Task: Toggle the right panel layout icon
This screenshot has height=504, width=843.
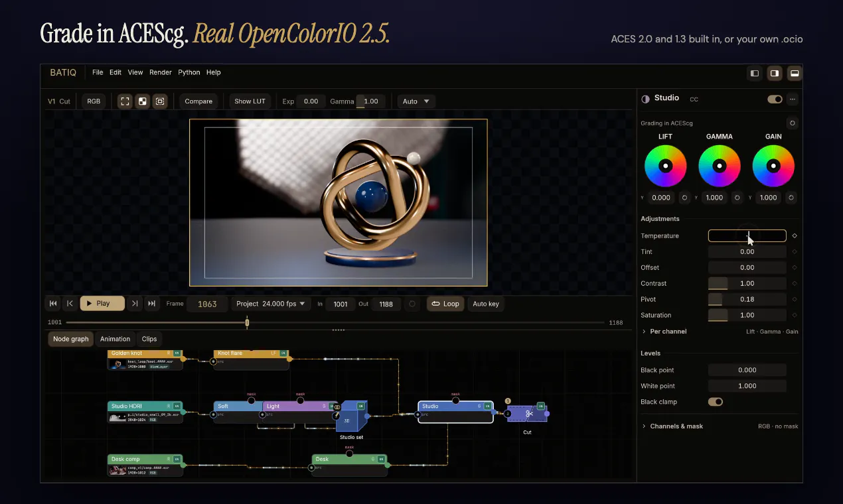Action: click(774, 73)
